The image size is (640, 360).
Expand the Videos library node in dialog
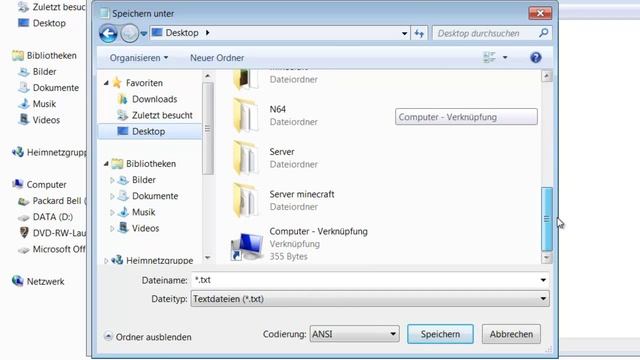click(x=112, y=229)
